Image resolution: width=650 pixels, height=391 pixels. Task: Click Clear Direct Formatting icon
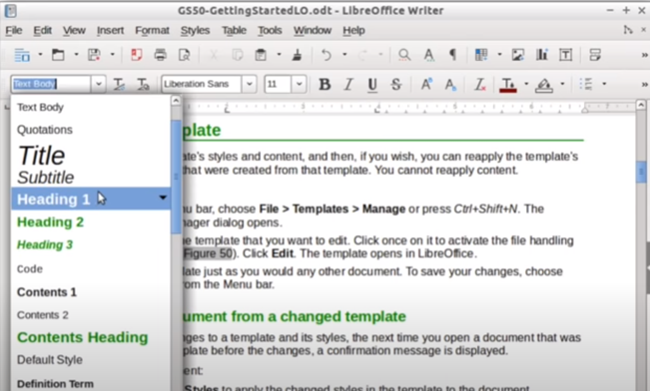[480, 85]
